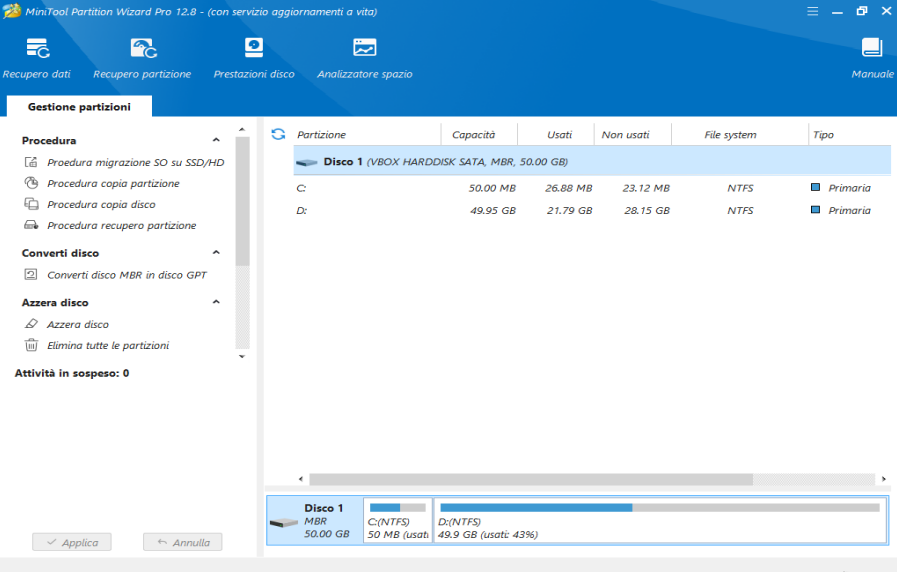The width and height of the screenshot is (897, 572).
Task: Select Converti disco MBR in disco GPT
Action: [x=127, y=275]
